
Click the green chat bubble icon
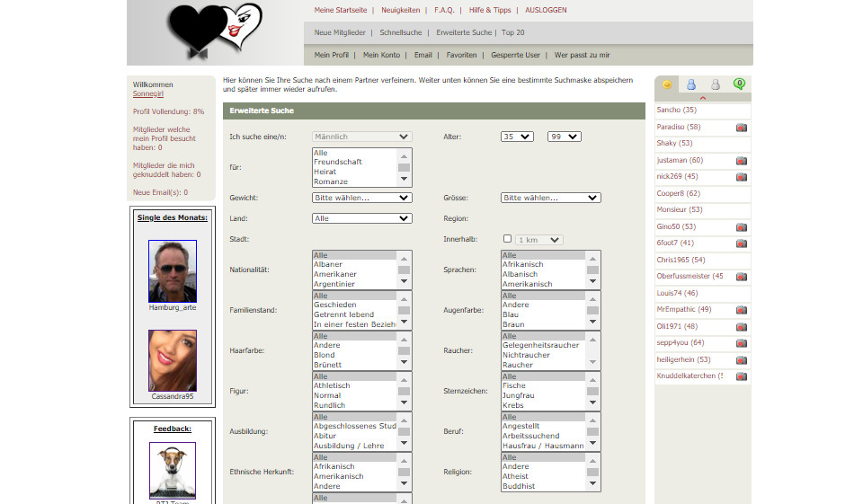[x=739, y=84]
